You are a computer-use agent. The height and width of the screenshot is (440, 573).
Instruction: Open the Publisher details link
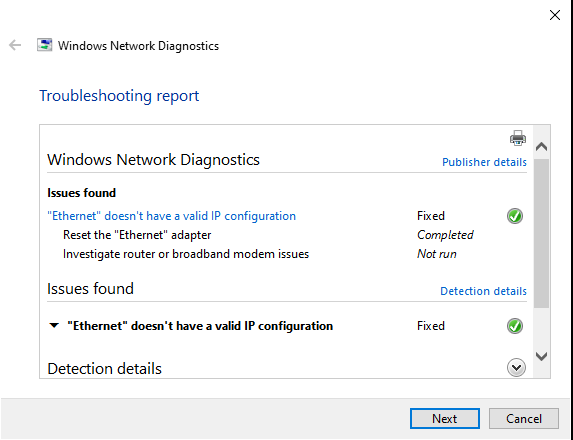484,162
